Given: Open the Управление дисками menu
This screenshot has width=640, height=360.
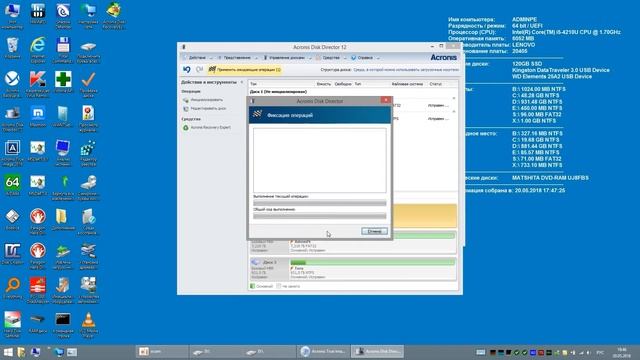Looking at the screenshot, I should (x=287, y=58).
